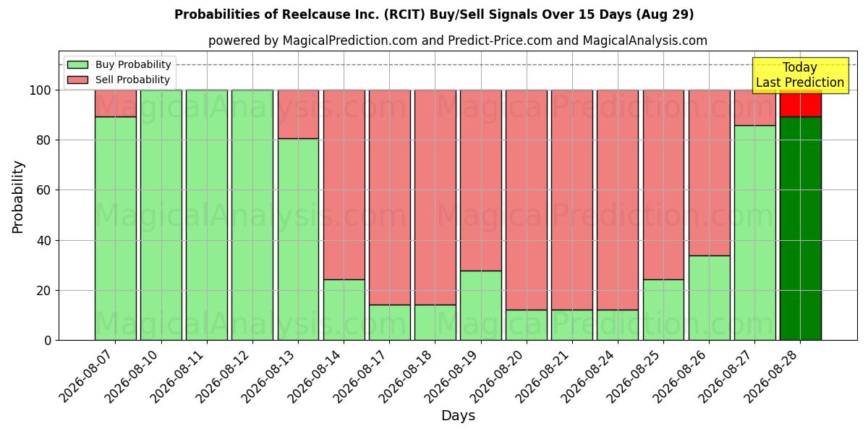This screenshot has height=434, width=868.
Task: Click the y-axis tick label 0
Action: click(48, 341)
